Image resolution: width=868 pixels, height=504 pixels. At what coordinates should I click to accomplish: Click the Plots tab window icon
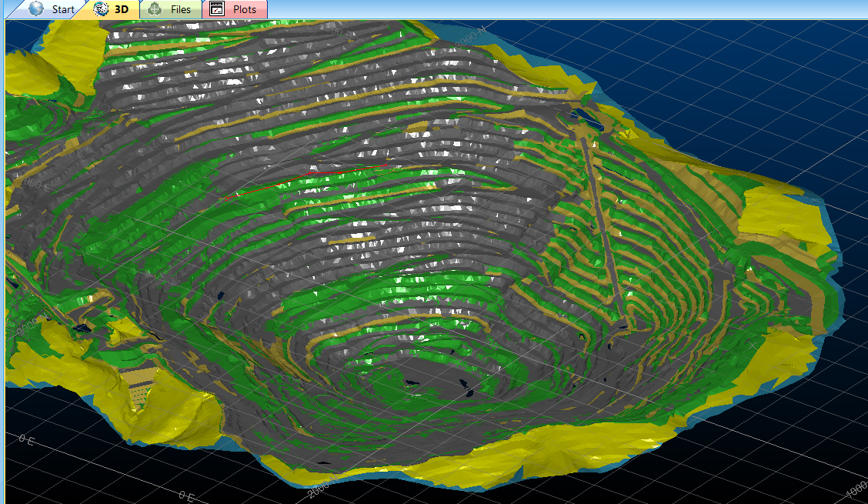click(216, 9)
